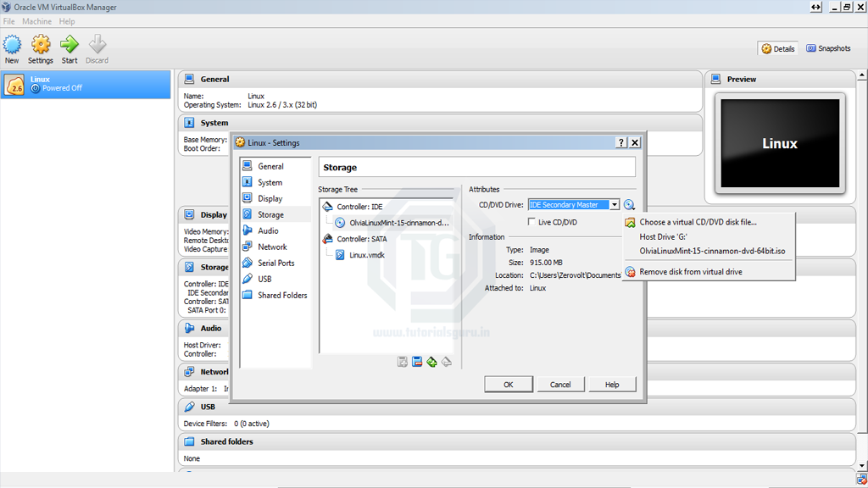Open the CD/DVD drive disc icon menu
Image resolution: width=868 pixels, height=488 pixels.
tap(629, 204)
